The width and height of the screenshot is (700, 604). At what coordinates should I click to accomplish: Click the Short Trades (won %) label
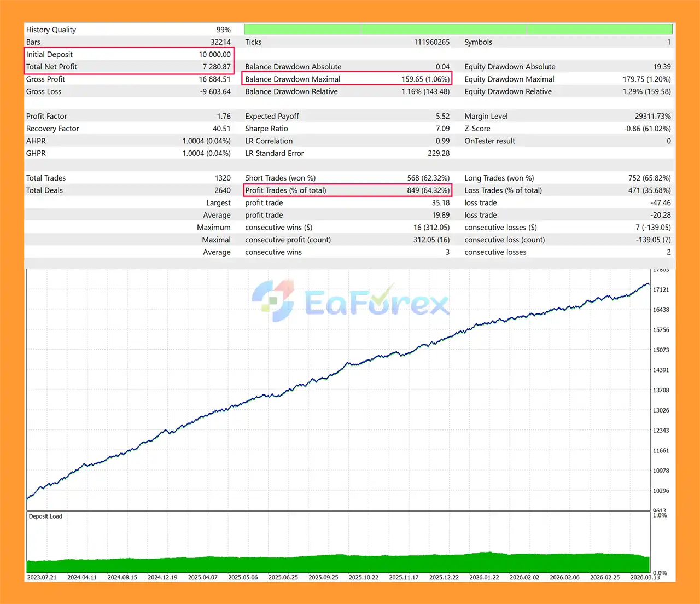click(x=280, y=178)
